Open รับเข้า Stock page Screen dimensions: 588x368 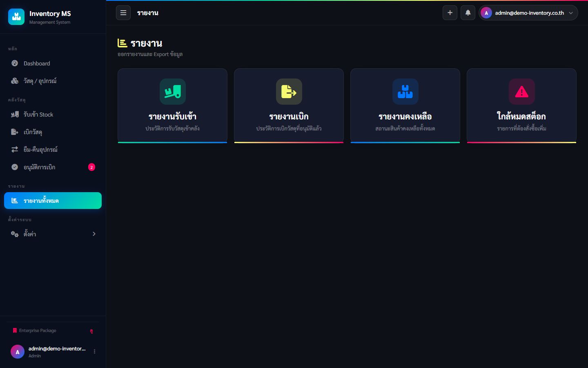pyautogui.click(x=53, y=114)
